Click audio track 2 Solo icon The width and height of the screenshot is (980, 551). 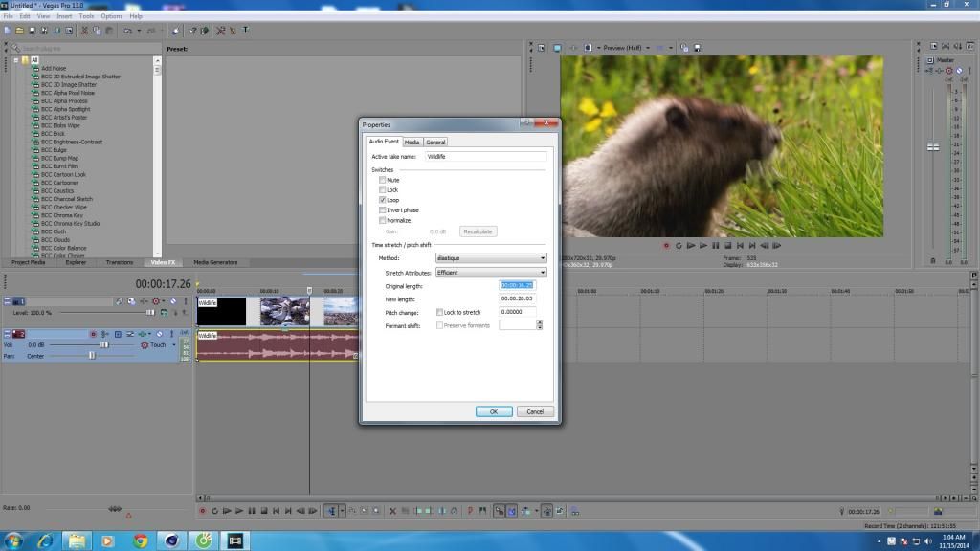point(172,334)
